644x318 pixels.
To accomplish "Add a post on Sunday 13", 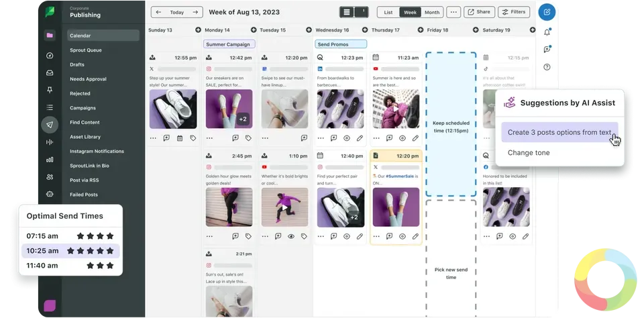I will point(199,30).
